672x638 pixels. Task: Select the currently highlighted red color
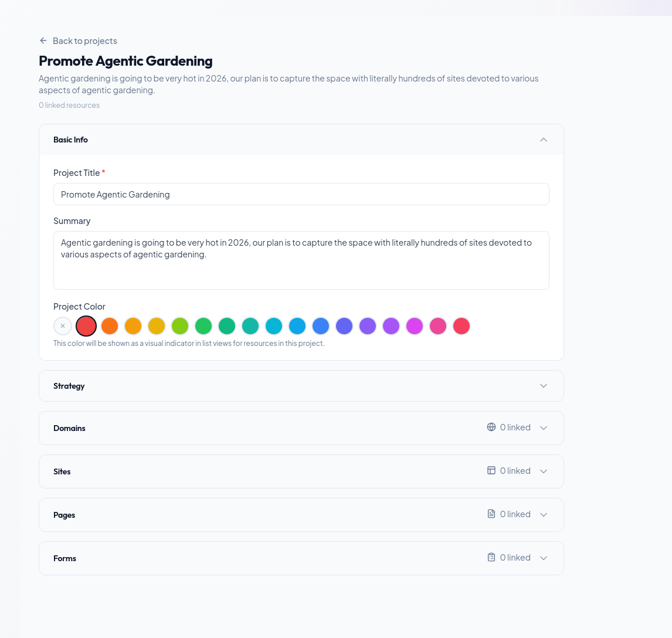[x=86, y=325]
